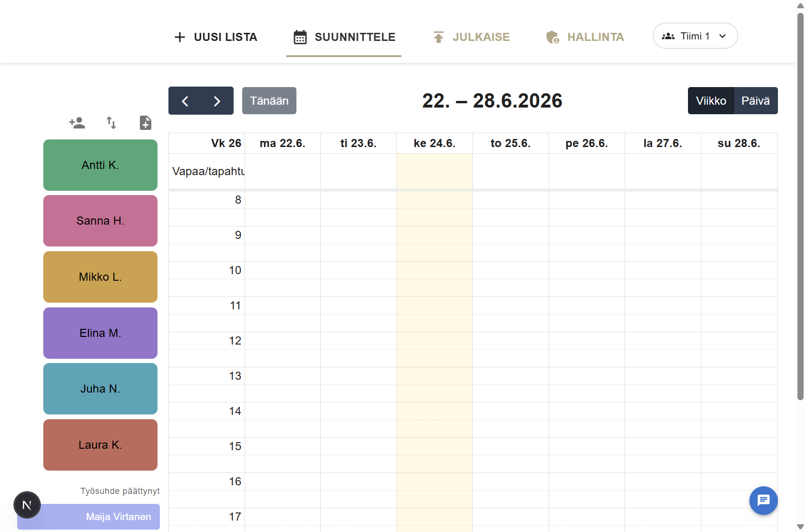Click the add document icon

146,123
